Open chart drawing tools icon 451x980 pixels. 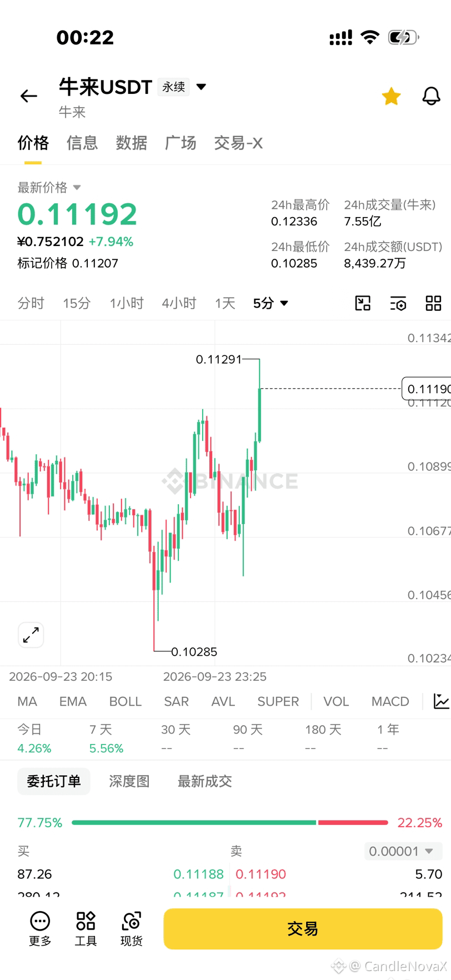363,303
